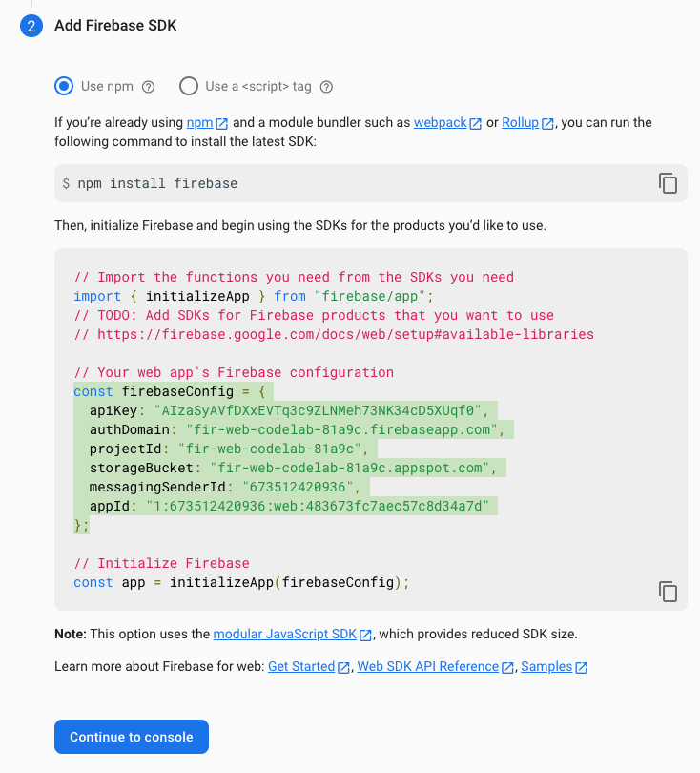Open the Rollup link

[x=518, y=122]
